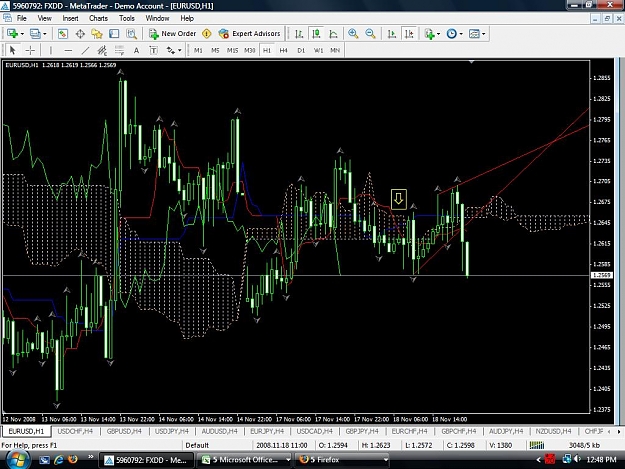Select the yellow down-arrow chart object
The width and height of the screenshot is (625, 469).
pyautogui.click(x=399, y=199)
